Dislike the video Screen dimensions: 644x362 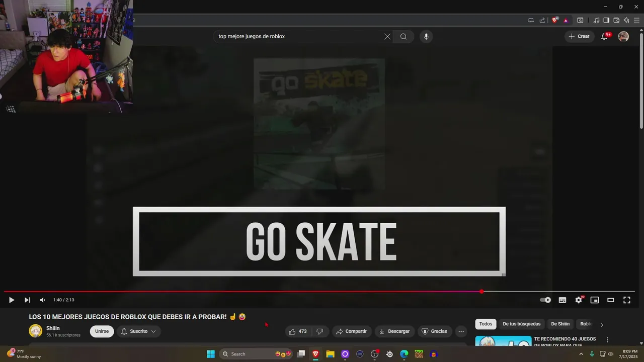pyautogui.click(x=319, y=331)
